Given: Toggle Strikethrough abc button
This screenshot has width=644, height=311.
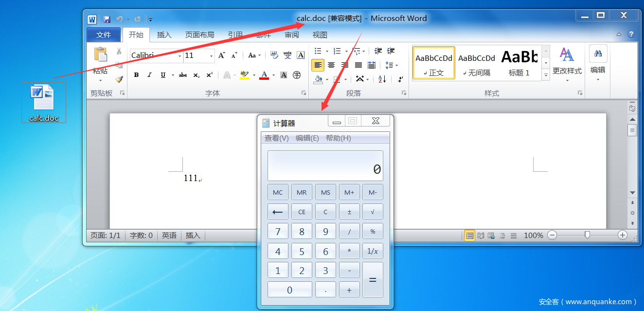Looking at the screenshot, I should [x=183, y=75].
